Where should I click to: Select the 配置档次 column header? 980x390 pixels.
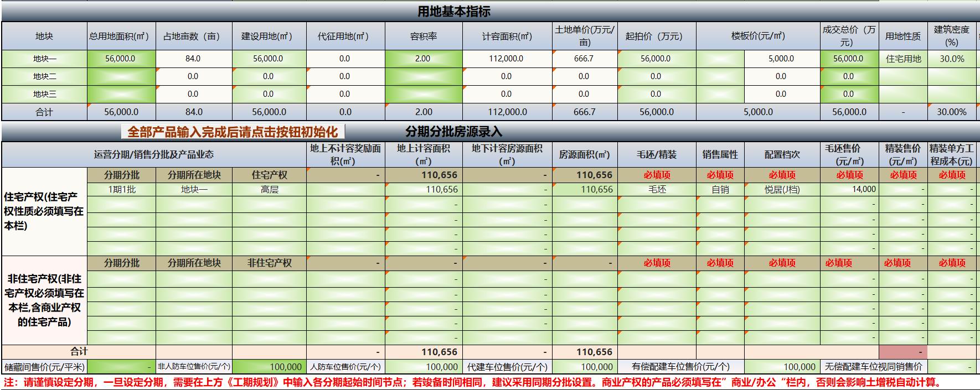(782, 155)
